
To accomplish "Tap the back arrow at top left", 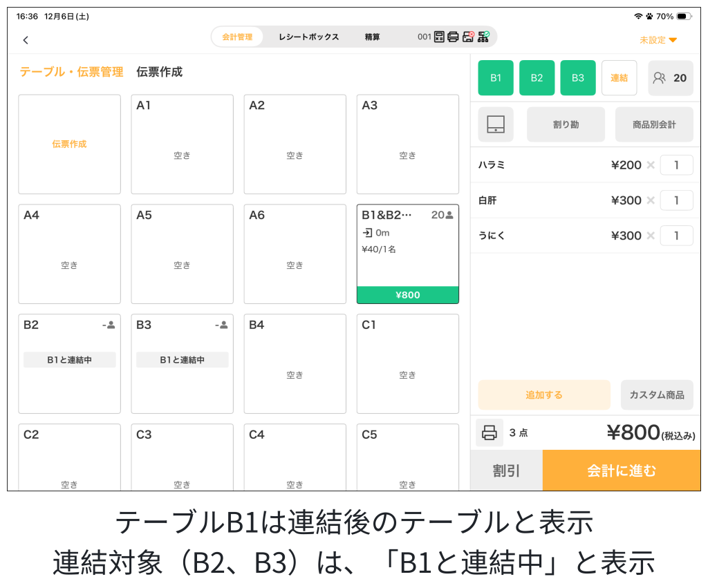I will (26, 40).
